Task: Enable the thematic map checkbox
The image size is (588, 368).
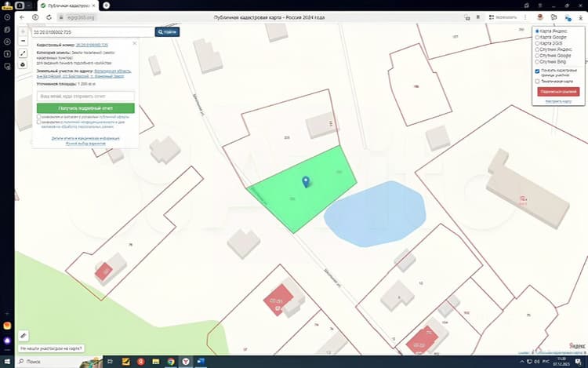Action: pyautogui.click(x=537, y=81)
